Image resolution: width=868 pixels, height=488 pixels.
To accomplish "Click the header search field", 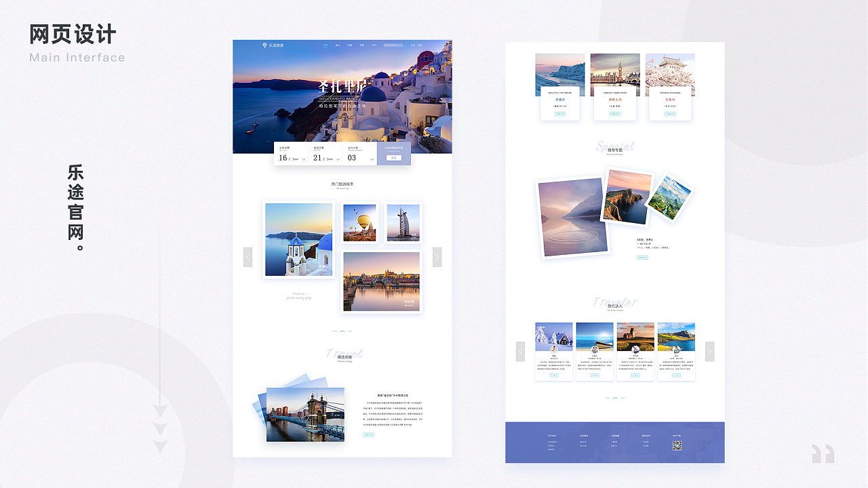I will point(394,45).
